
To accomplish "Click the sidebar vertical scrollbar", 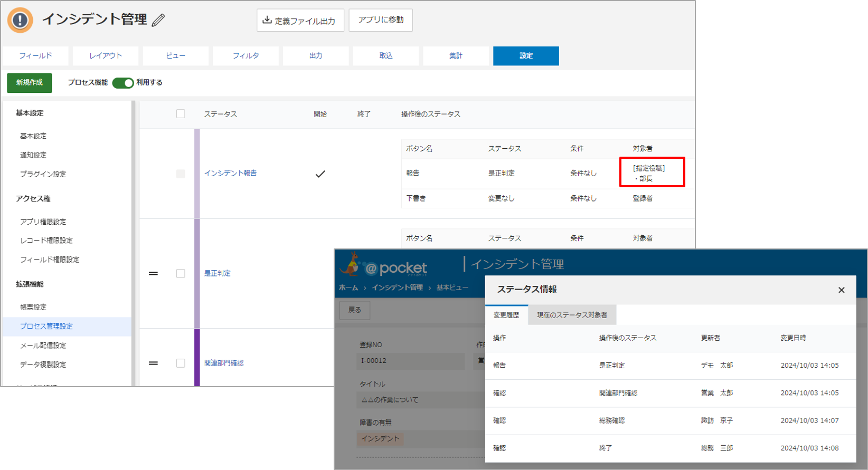I will coord(134,243).
